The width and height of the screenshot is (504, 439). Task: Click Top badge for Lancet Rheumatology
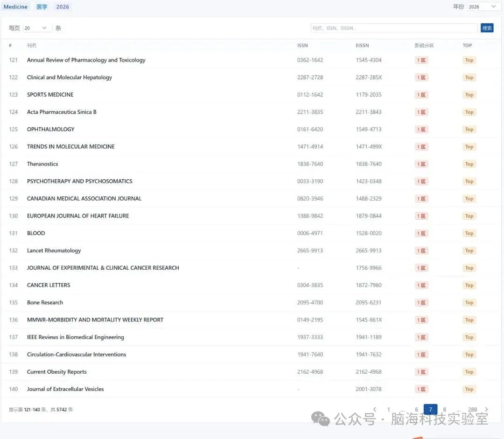point(469,251)
